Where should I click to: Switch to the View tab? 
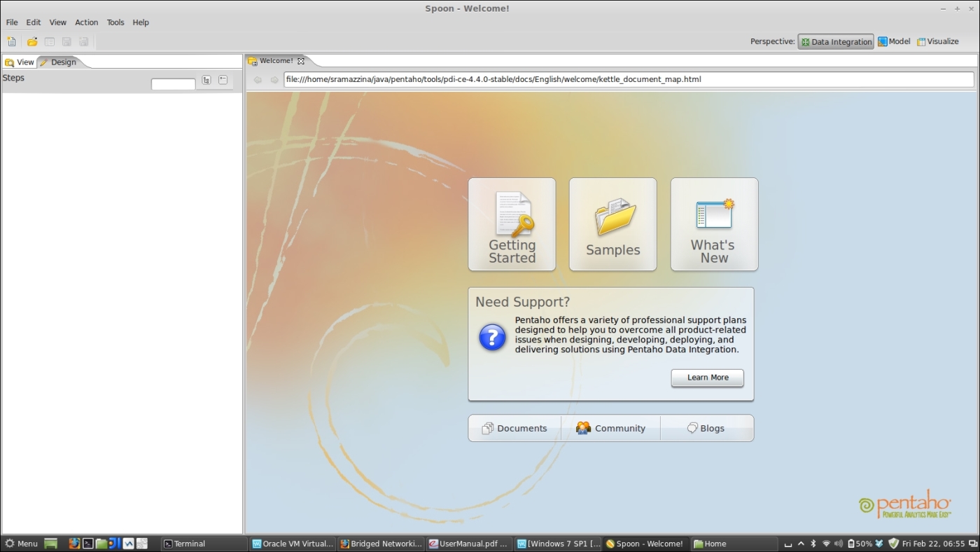pos(20,62)
